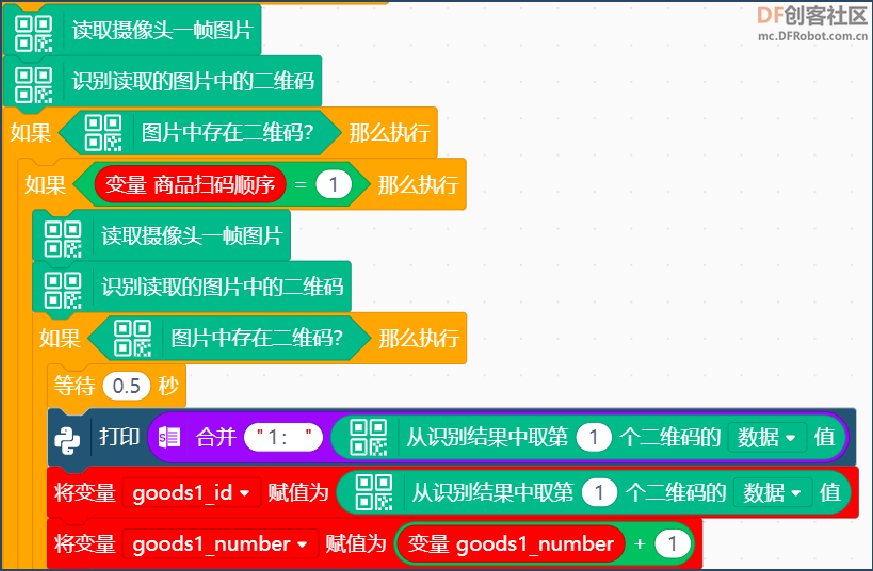Viewport: 873px width, 571px height.
Task: Click the plus operator in green addition block
Action: (640, 544)
